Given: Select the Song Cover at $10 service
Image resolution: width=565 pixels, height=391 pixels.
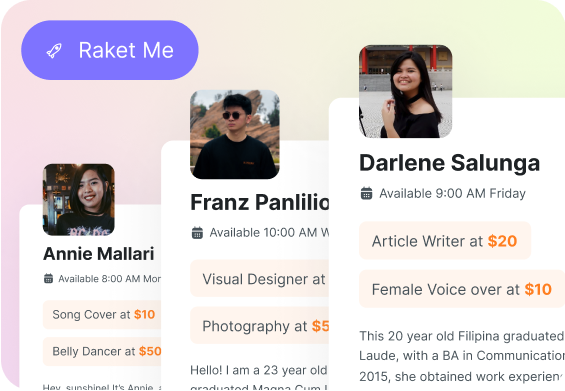Looking at the screenshot, I should click(102, 315).
